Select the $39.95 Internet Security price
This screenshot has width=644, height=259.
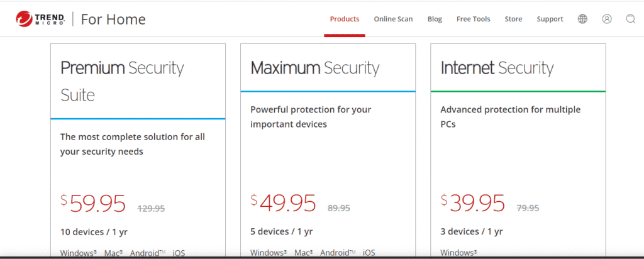tap(473, 203)
